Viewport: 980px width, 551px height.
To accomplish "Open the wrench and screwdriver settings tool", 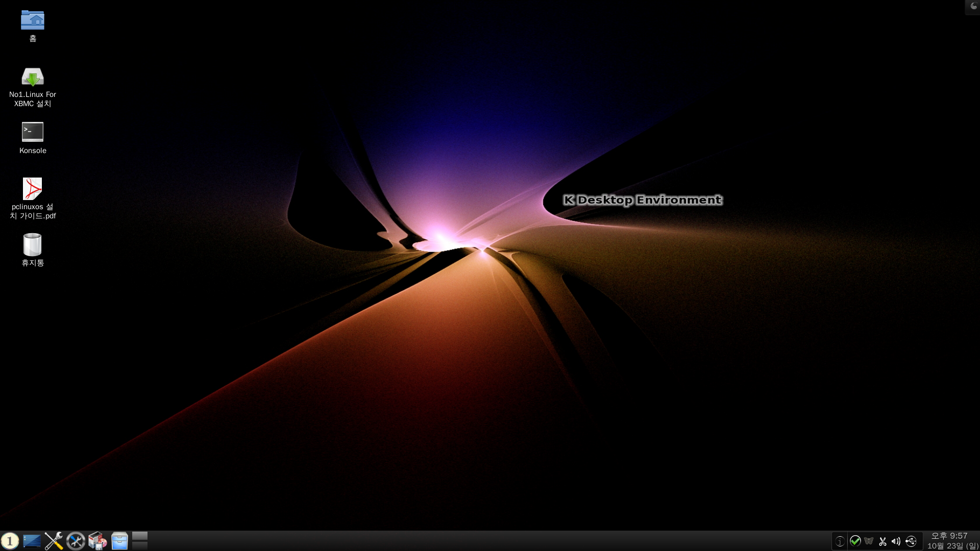I will click(x=54, y=541).
